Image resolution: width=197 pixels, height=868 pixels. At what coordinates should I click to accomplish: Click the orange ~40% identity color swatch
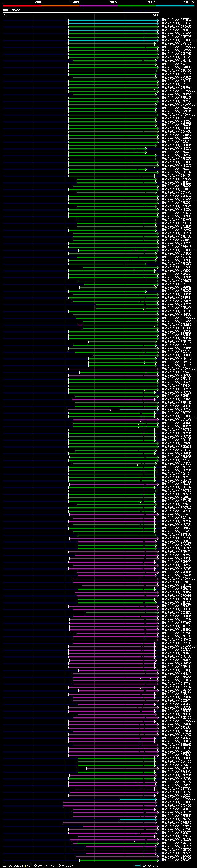pyautogui.click(x=60, y=6)
